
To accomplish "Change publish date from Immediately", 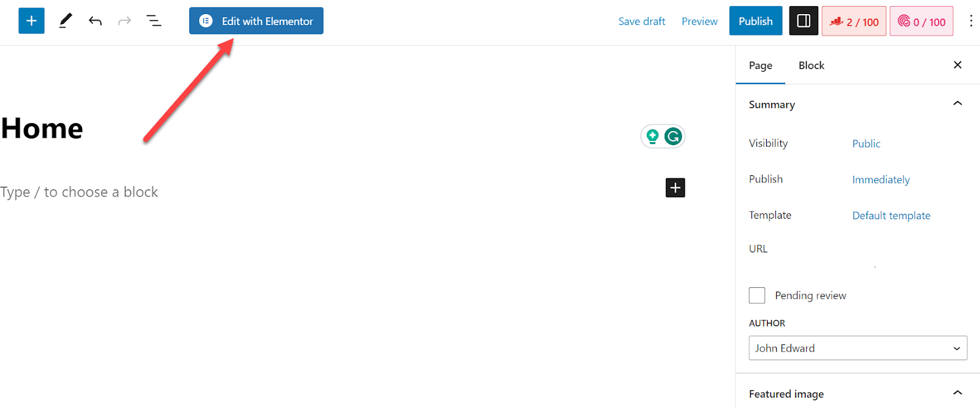I will click(x=881, y=179).
